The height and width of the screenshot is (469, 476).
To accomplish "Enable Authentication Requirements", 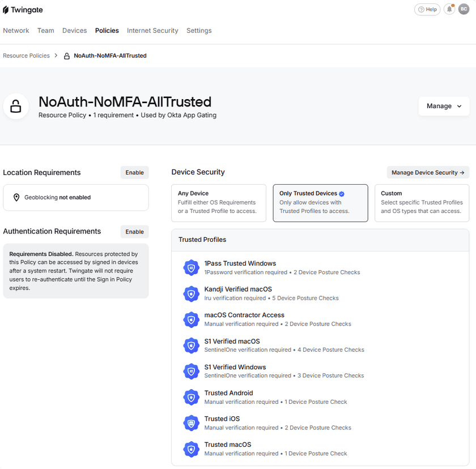I will point(134,232).
